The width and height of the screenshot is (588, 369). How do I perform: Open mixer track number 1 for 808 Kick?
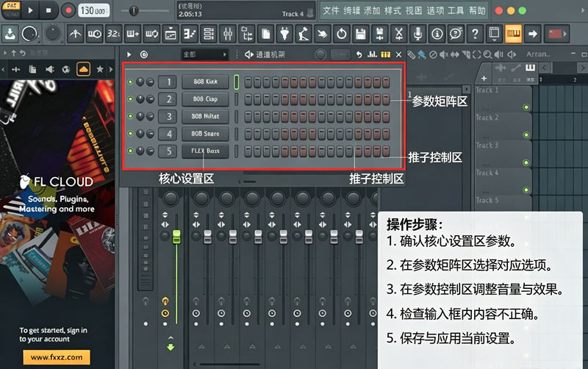[168, 82]
